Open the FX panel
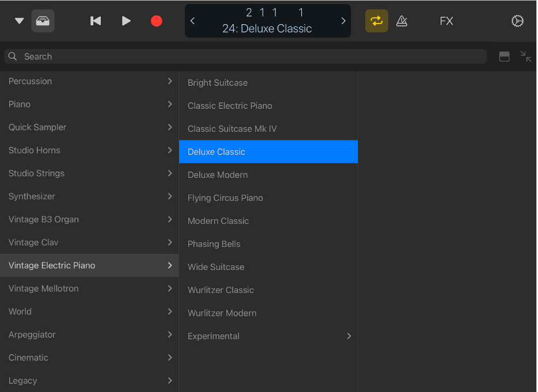538x392 pixels. (x=446, y=21)
